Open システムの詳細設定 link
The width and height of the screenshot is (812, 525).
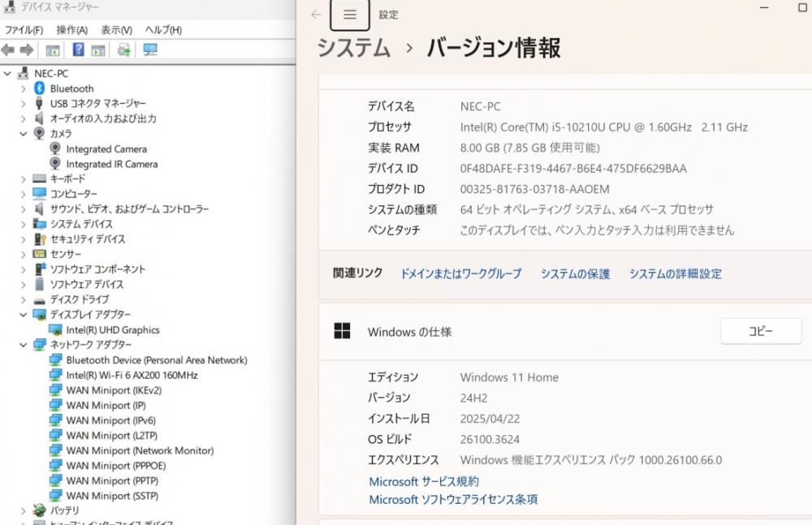tap(676, 273)
